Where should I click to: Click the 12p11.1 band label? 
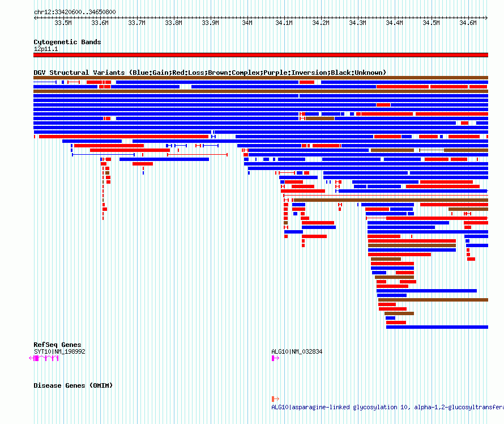46,49
